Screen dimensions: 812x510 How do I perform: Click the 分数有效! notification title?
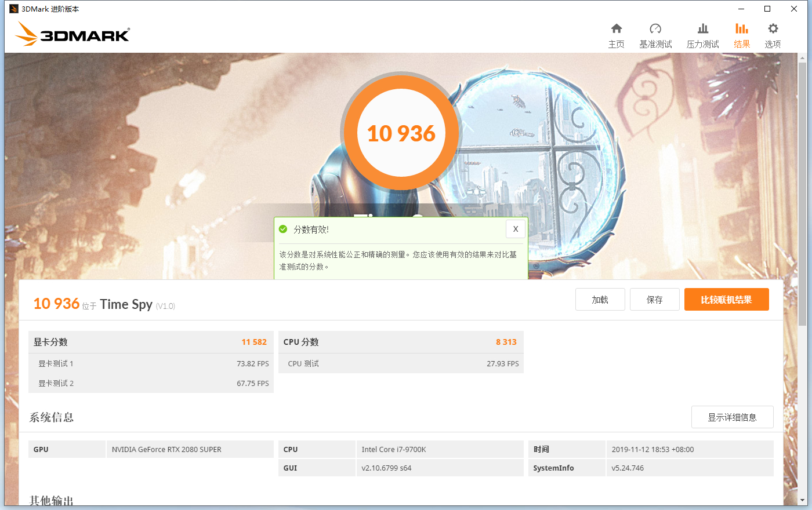click(311, 230)
